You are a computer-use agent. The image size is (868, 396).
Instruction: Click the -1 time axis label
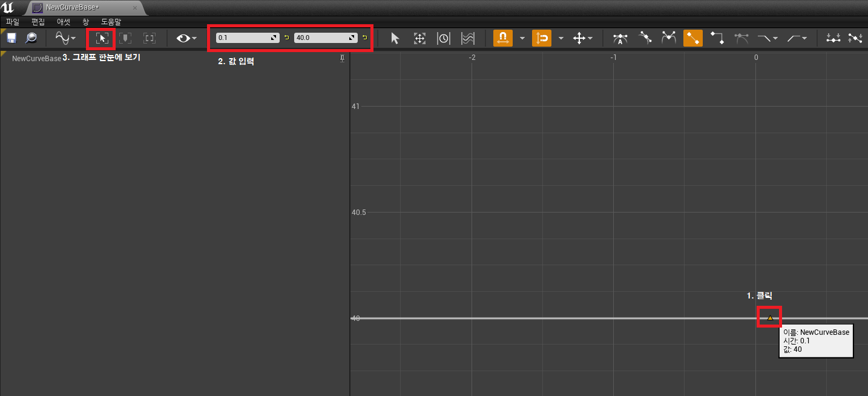(613, 58)
